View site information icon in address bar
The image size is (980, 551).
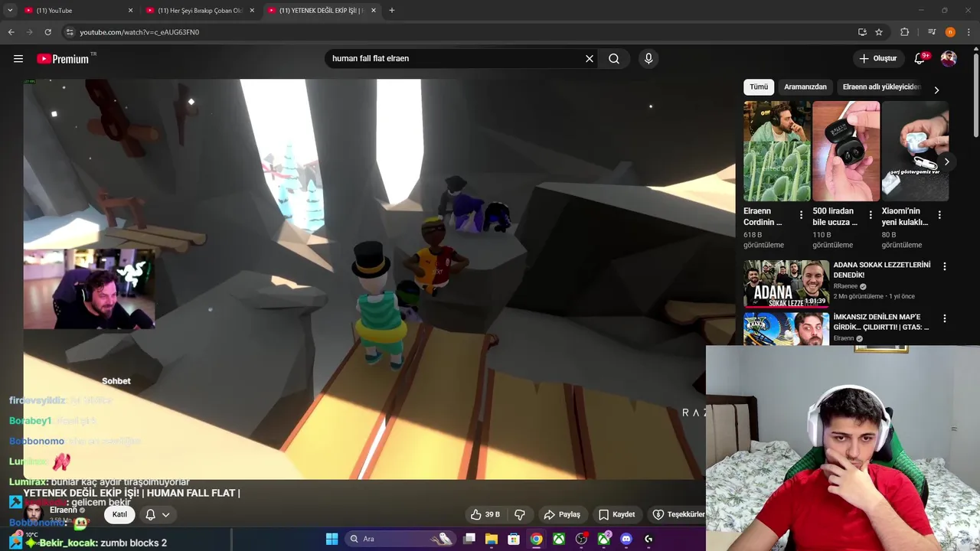coord(70,32)
